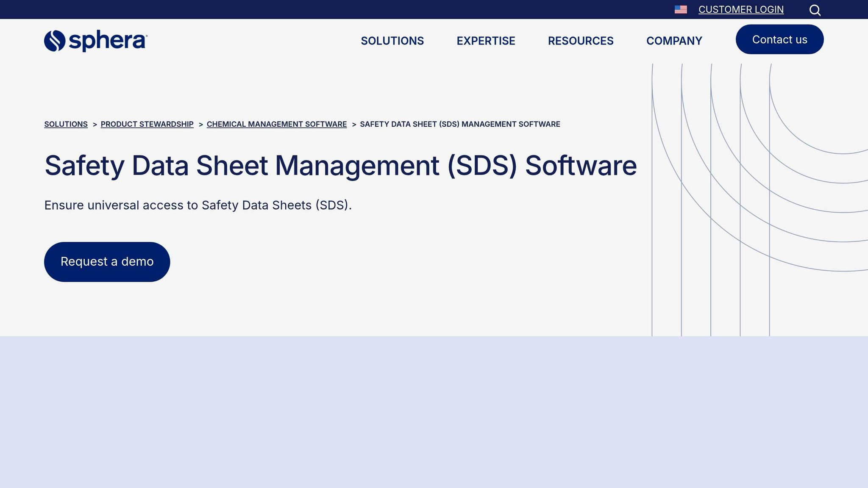The height and width of the screenshot is (488, 868).
Task: Go to Solutions breadcrumb link
Action: click(66, 124)
